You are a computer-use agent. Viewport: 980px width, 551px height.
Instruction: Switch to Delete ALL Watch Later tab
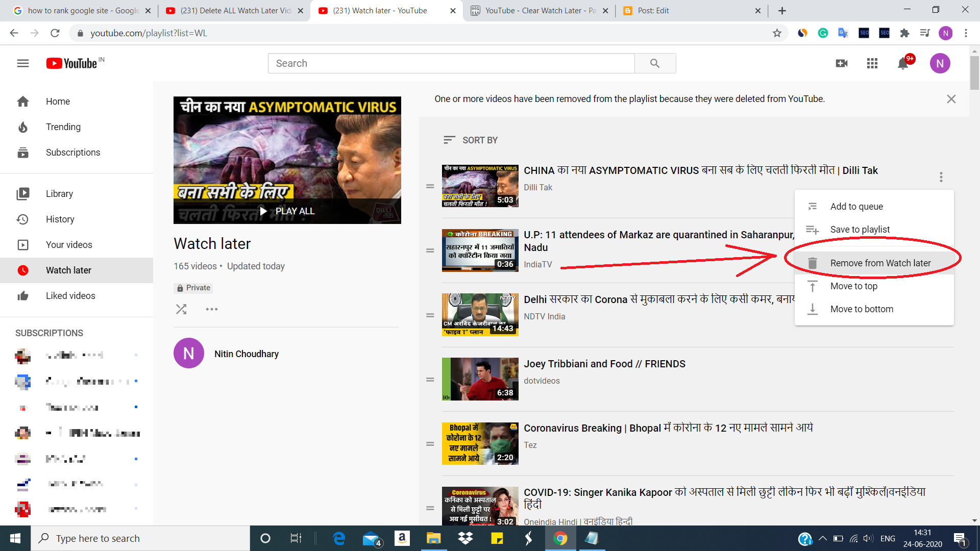coord(234,11)
